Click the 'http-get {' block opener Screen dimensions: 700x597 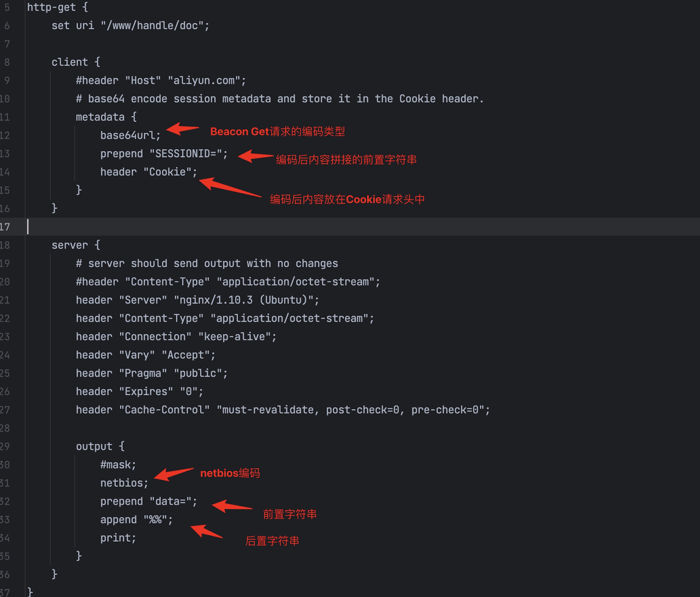[58, 7]
